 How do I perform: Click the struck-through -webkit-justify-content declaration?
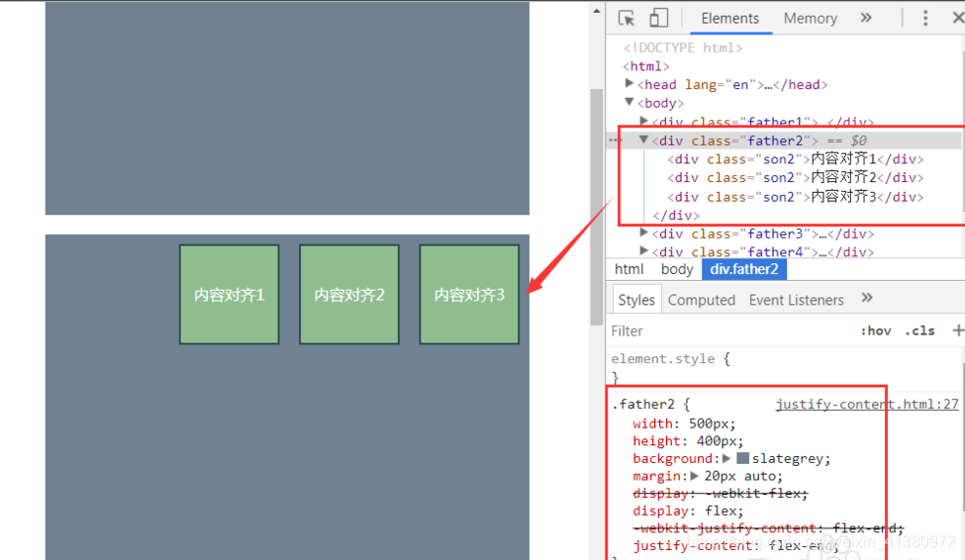(768, 528)
